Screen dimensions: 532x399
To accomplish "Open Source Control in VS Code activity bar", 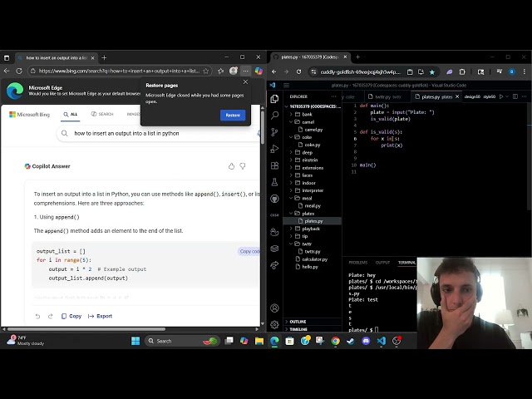I will point(274,132).
